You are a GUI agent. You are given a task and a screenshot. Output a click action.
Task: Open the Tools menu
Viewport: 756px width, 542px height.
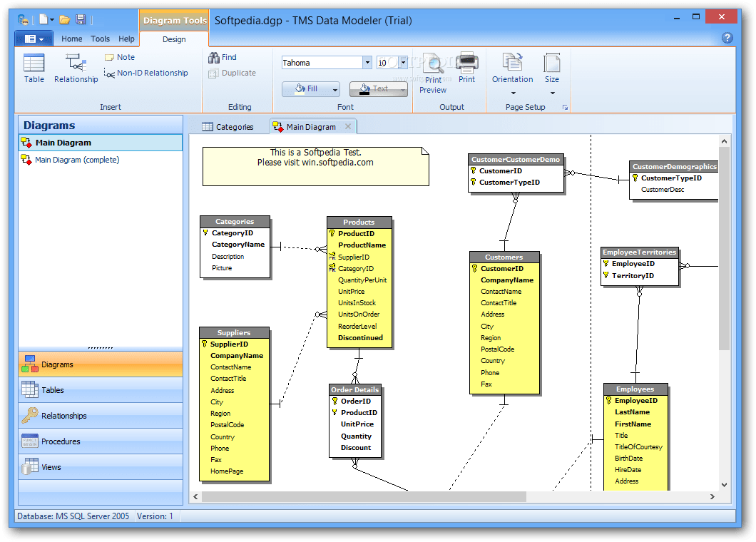click(100, 39)
